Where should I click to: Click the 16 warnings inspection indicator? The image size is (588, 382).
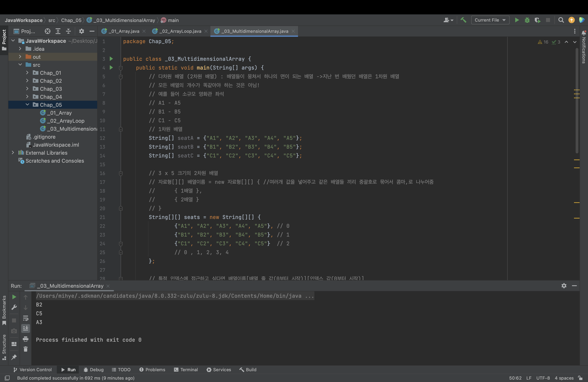[543, 42]
